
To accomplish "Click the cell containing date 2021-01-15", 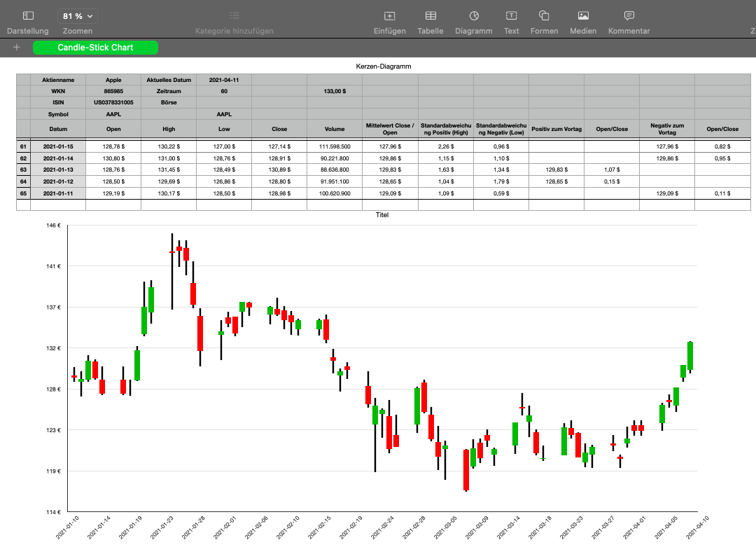I will point(58,146).
